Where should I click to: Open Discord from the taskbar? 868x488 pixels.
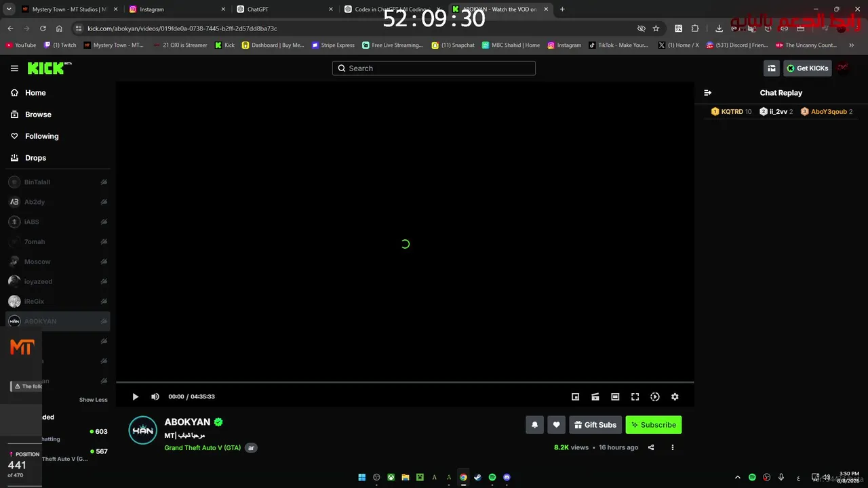click(x=507, y=477)
